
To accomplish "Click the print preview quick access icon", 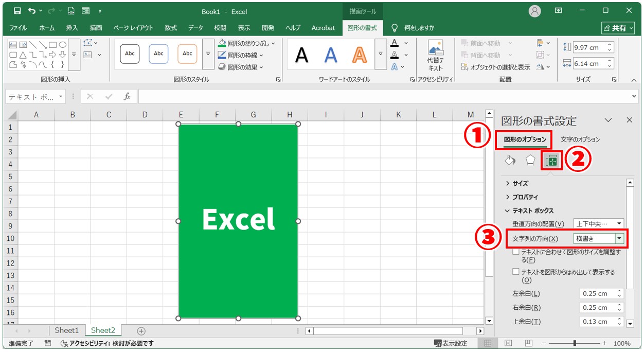I will [71, 11].
